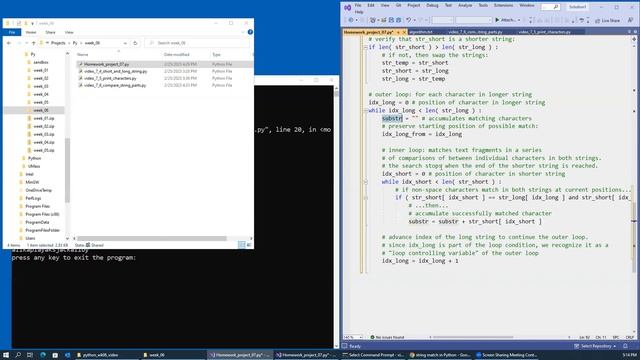Select video_7_6_compare_string_parts.py file in Explorer
The width and height of the screenshot is (640, 360).
pyautogui.click(x=115, y=85)
